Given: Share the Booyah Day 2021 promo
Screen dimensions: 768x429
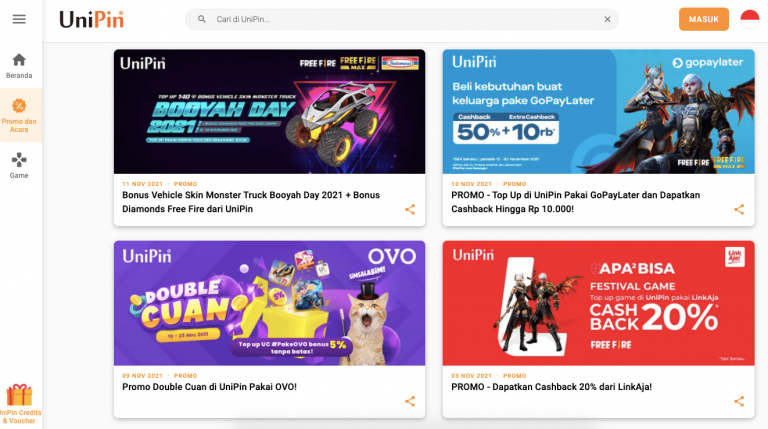Looking at the screenshot, I should (410, 210).
